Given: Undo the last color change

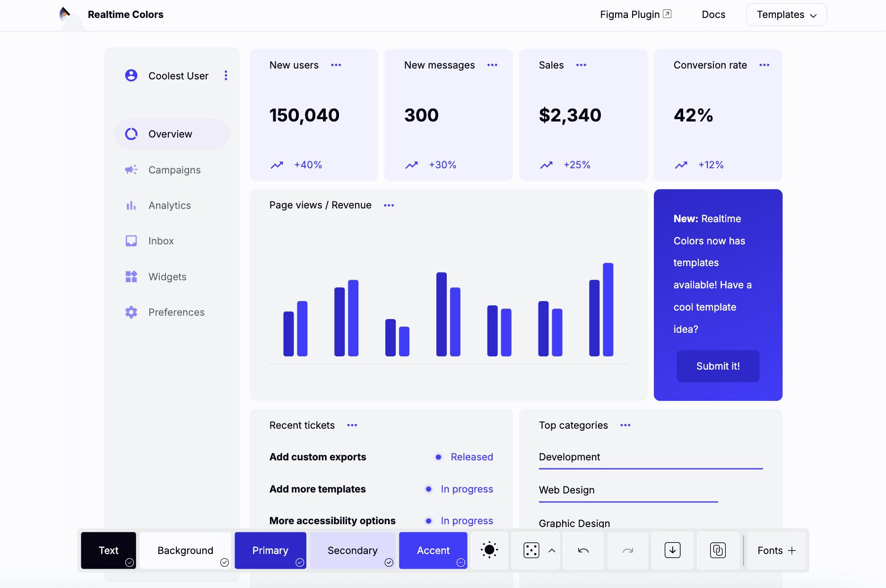Looking at the screenshot, I should point(583,550).
